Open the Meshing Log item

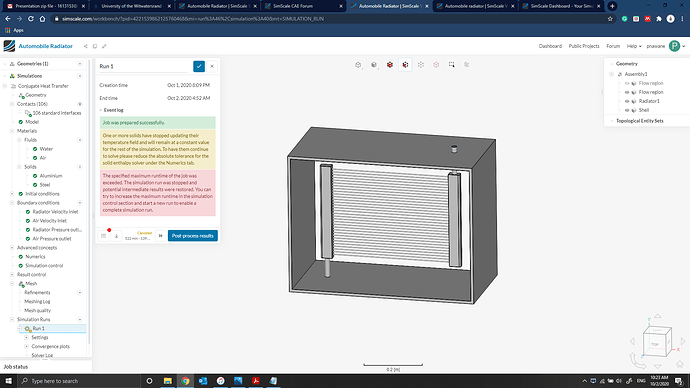pyautogui.click(x=37, y=301)
